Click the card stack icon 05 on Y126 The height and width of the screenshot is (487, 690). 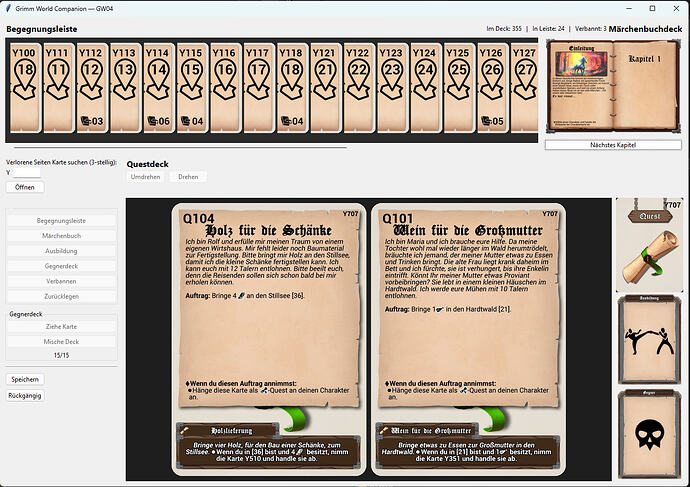point(493,121)
